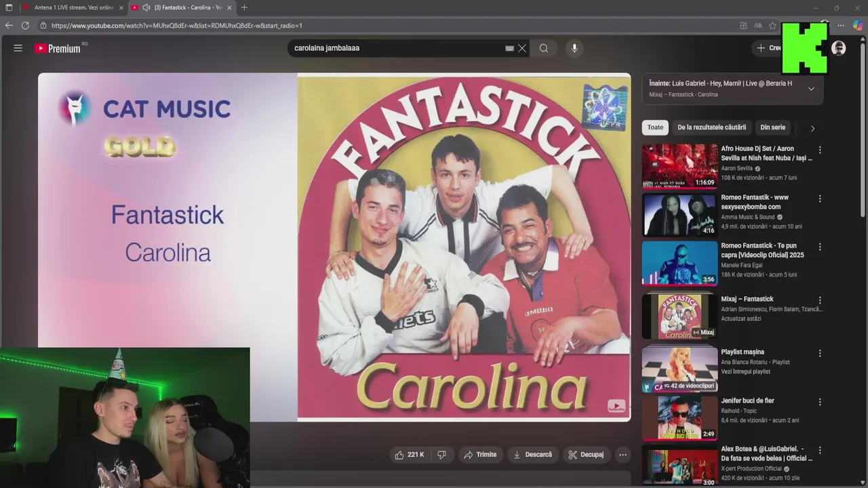Viewport: 868px width, 488px height.
Task: Open the translate page icon
Action: [758, 26]
